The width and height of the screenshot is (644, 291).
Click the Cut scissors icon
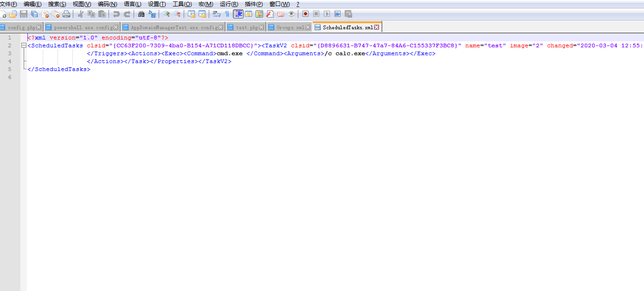(x=81, y=14)
